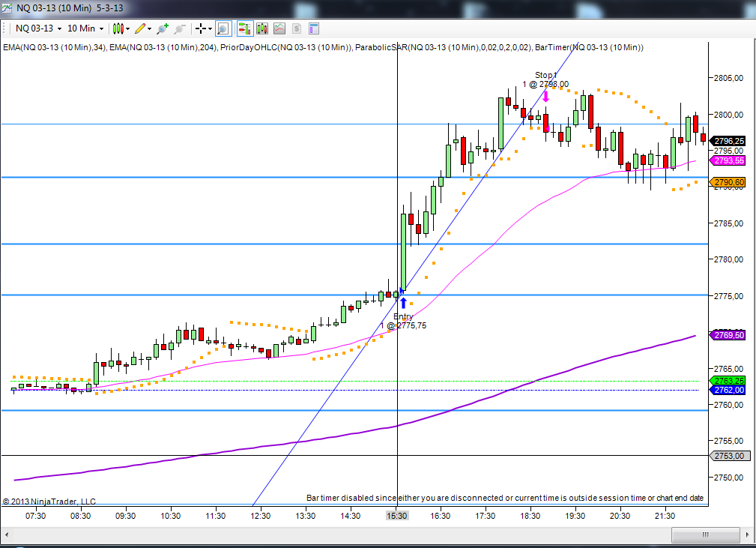Click the green 2763,25 price marker
The height and width of the screenshot is (548, 756).
pos(728,381)
